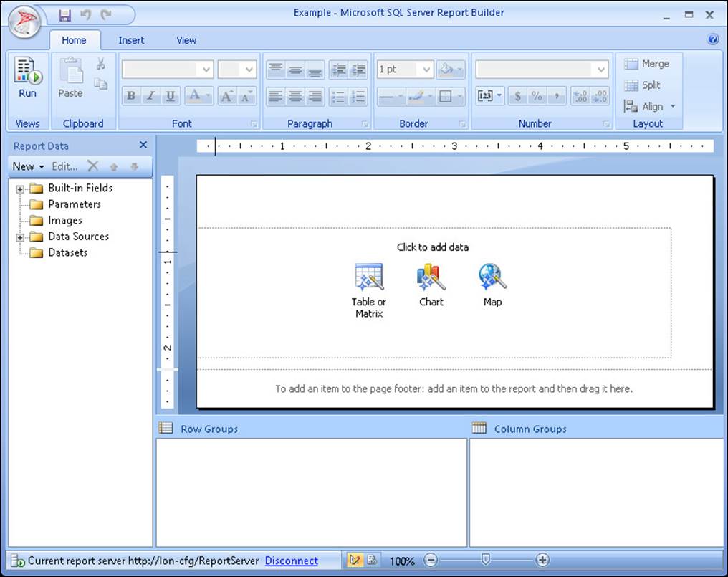Cut selection with the scissors icon
The image size is (728, 577).
point(101,64)
